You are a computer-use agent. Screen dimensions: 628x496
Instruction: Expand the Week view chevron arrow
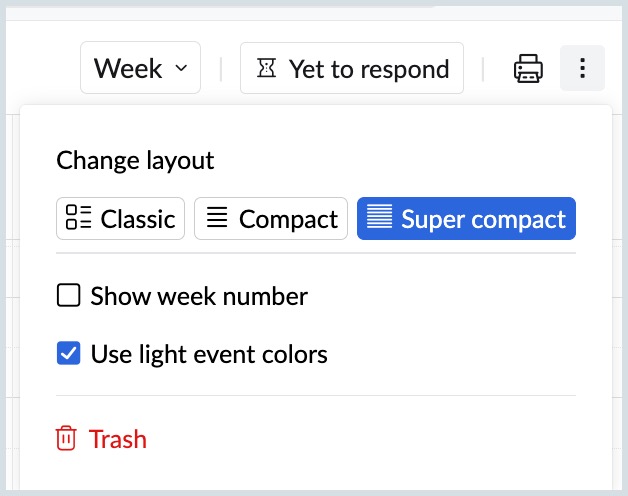(181, 69)
